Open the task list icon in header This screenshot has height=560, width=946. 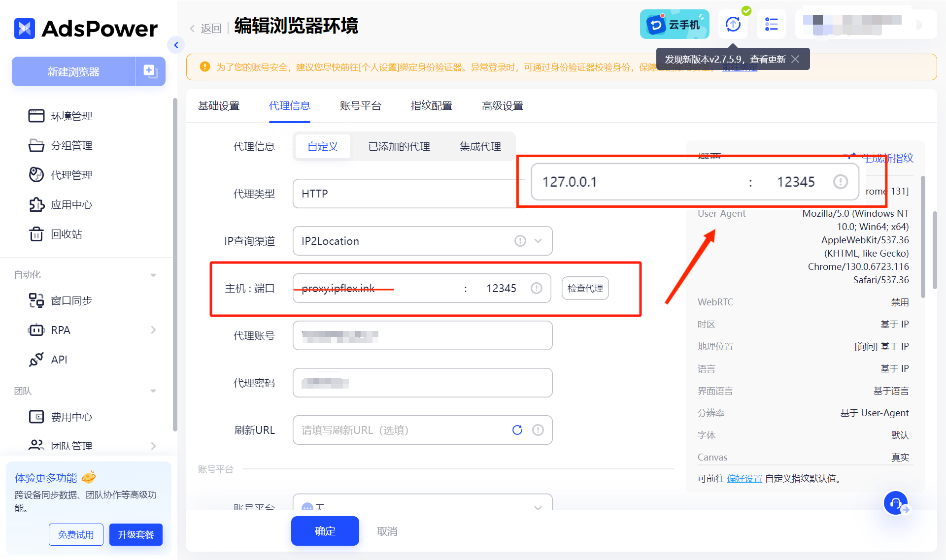(771, 24)
